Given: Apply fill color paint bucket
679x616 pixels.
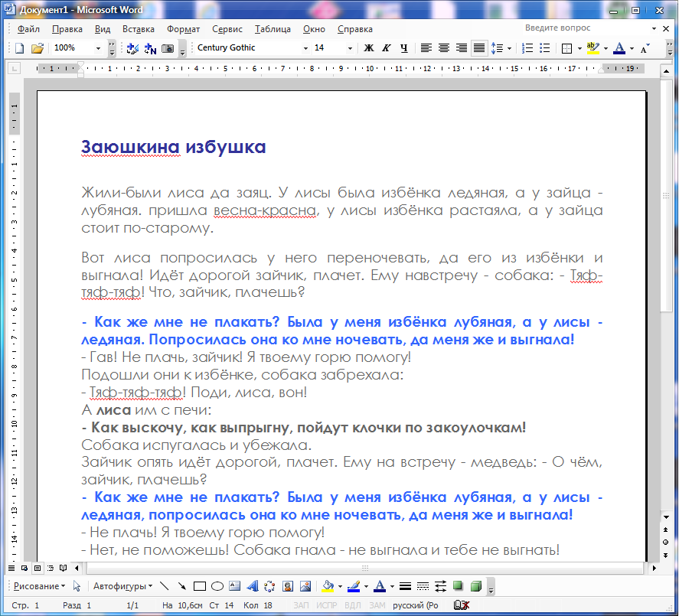Looking at the screenshot, I should 328,586.
